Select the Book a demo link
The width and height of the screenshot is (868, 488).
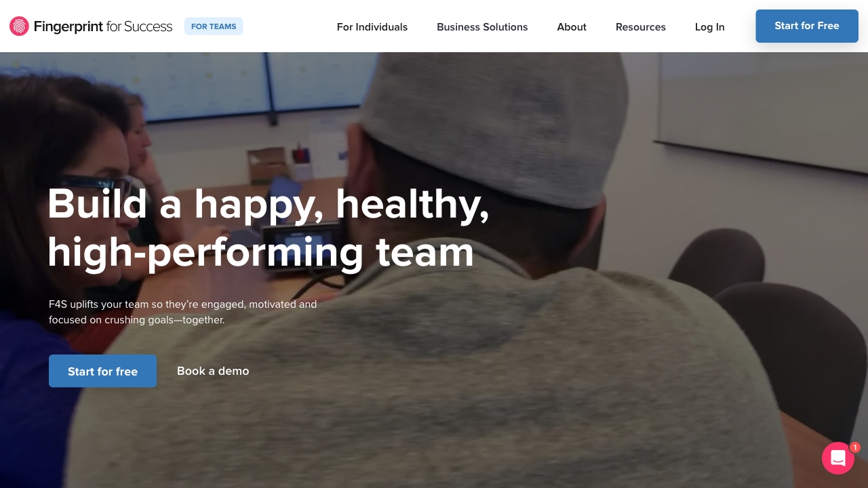click(x=213, y=371)
